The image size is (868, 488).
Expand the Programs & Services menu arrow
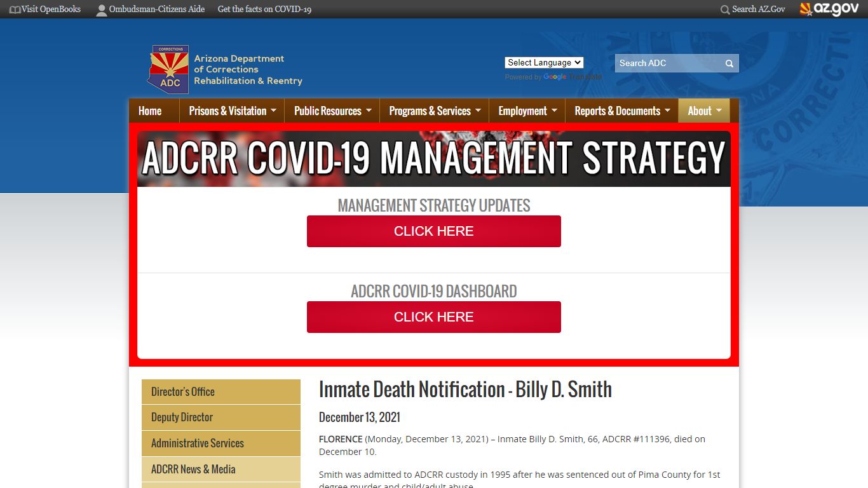[x=478, y=111]
